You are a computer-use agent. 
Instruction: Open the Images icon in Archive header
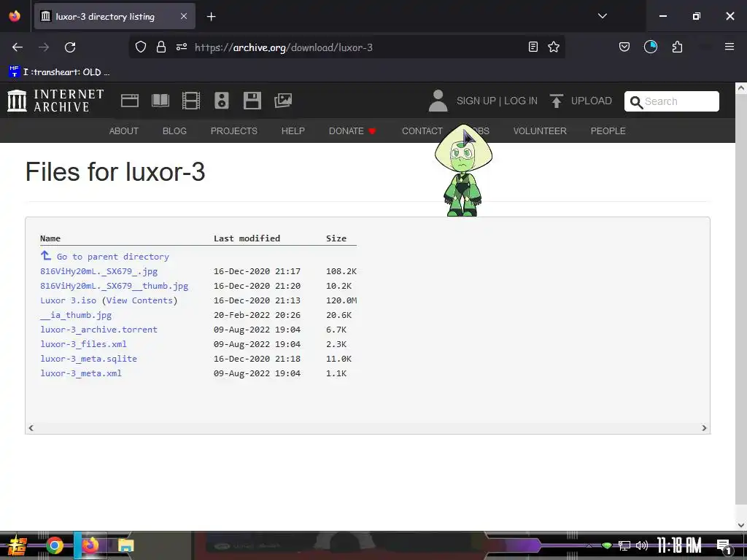tap(283, 101)
